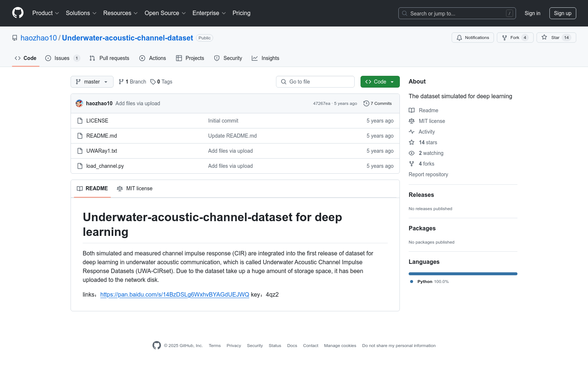Screen dimensions: 588x368
Task: Click the 0 Tags link
Action: pos(161,82)
